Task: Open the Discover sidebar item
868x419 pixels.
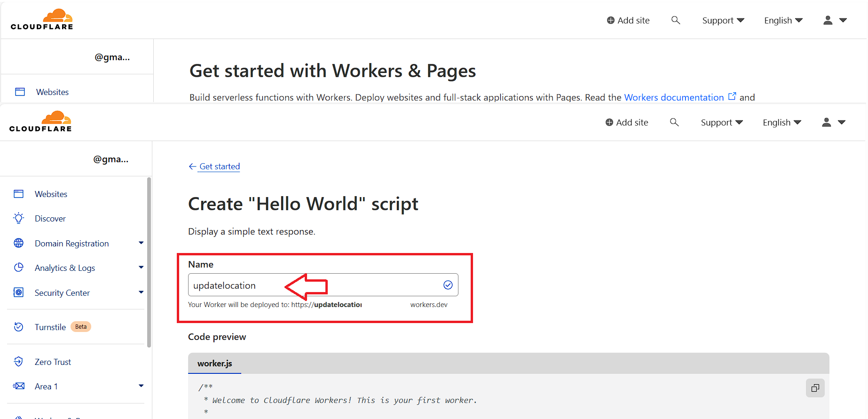Action: coord(50,219)
